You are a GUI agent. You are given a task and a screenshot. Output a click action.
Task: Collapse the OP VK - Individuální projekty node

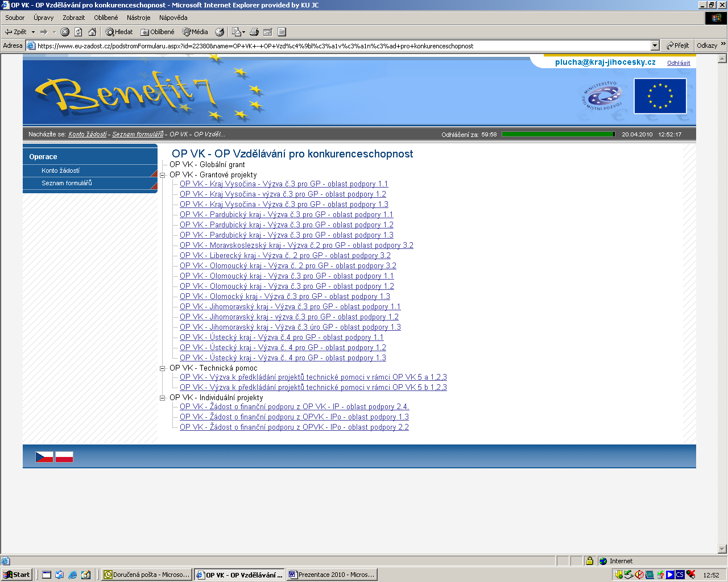[163, 398]
